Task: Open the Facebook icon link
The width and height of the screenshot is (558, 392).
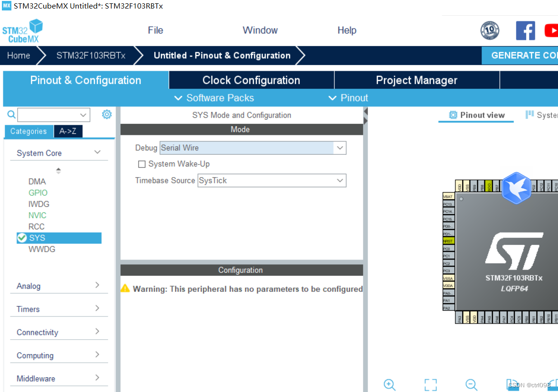Action: [525, 31]
